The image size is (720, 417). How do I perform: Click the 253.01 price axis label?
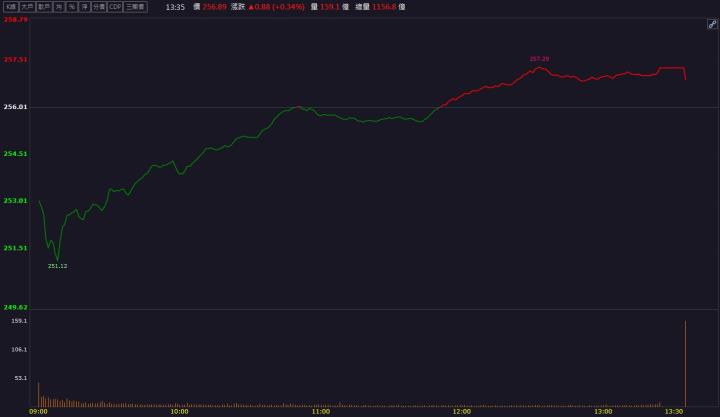click(x=16, y=201)
